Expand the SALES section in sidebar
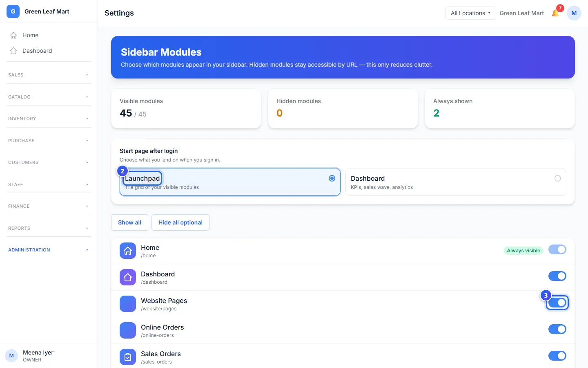588x368 pixels. click(49, 75)
